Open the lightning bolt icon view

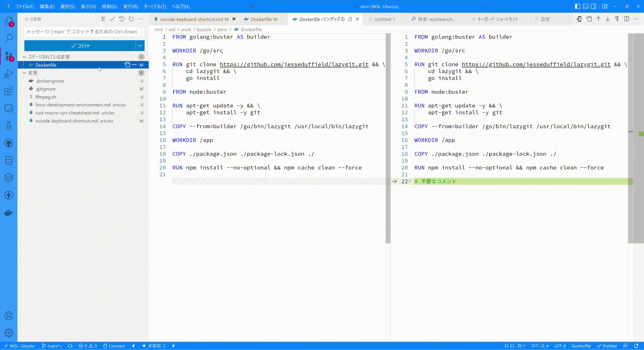pos(9,195)
